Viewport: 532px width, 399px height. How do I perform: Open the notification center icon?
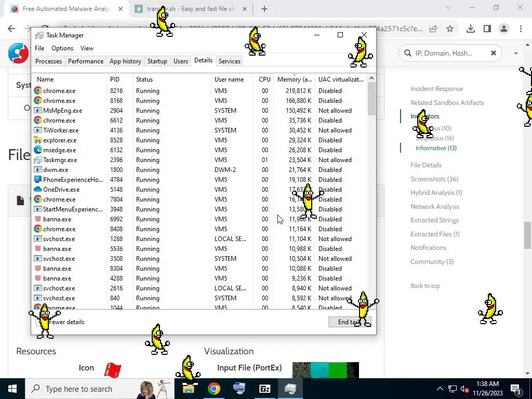click(516, 389)
